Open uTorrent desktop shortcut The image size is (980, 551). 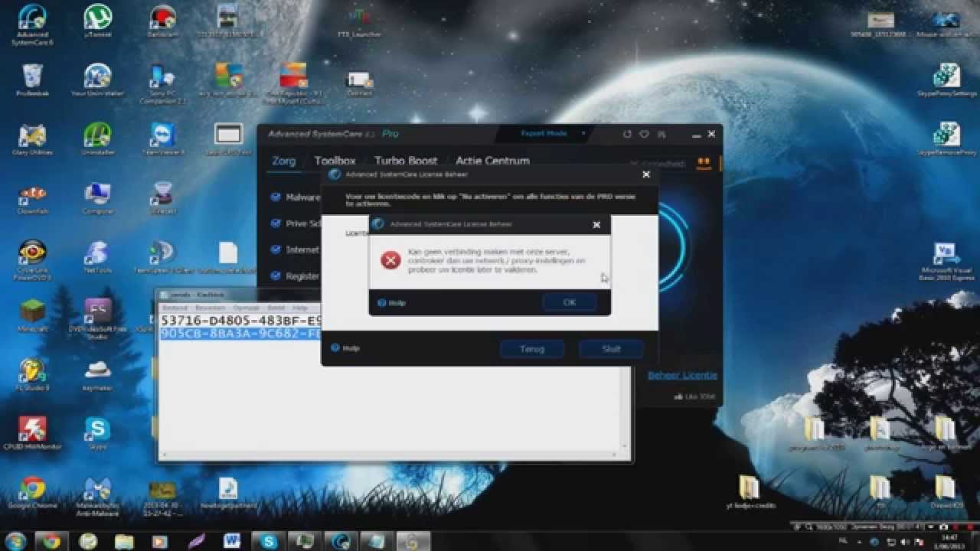pyautogui.click(x=97, y=21)
